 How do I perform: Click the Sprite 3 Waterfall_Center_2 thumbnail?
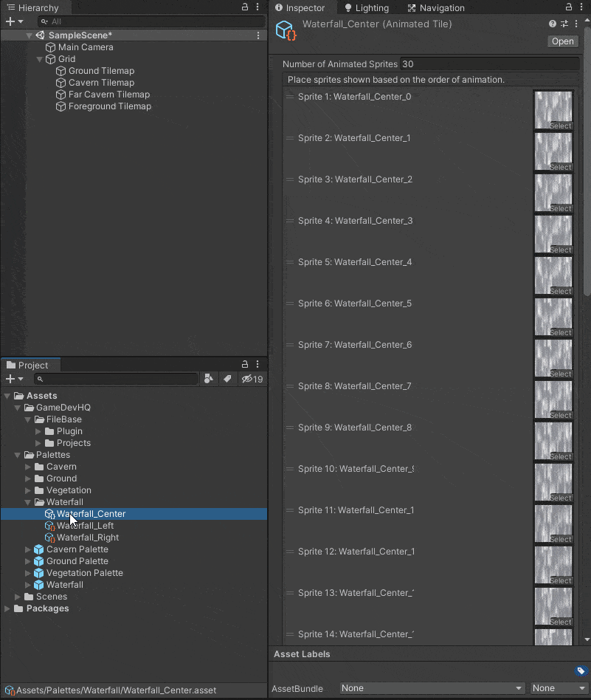[553, 193]
